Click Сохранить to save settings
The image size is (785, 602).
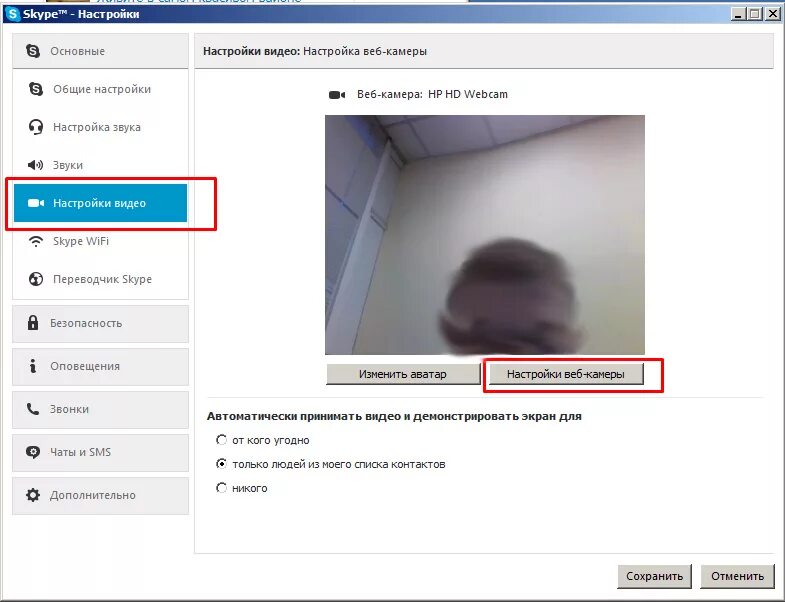(654, 576)
